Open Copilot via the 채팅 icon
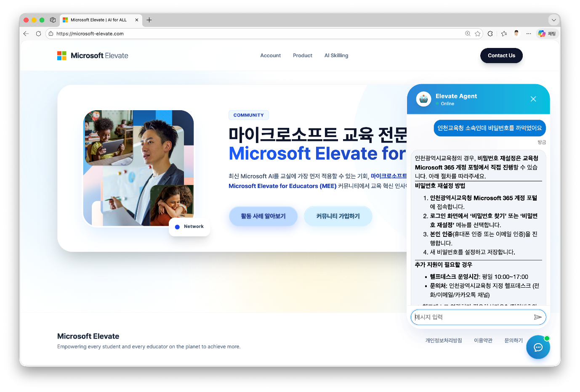The width and height of the screenshot is (580, 392). pyautogui.click(x=547, y=34)
